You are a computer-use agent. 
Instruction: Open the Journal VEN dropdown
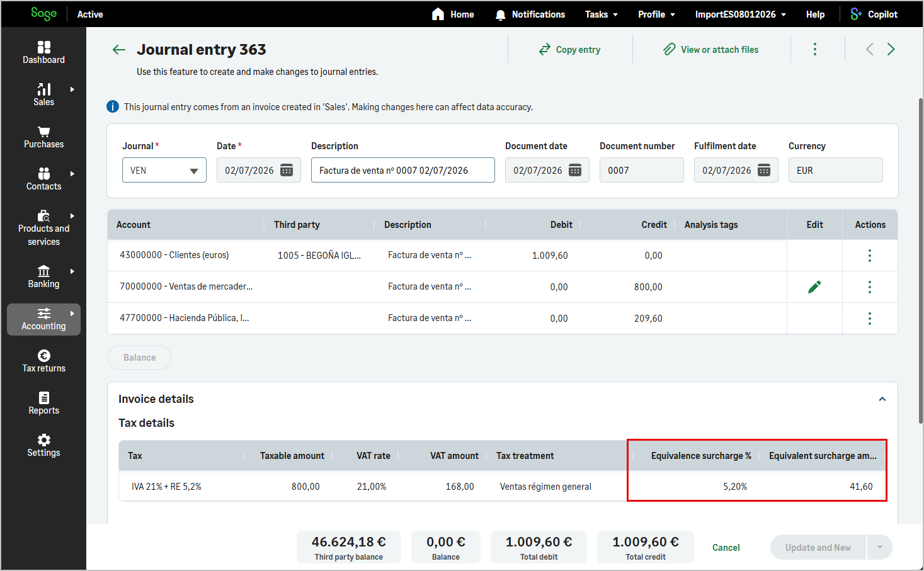coord(164,170)
